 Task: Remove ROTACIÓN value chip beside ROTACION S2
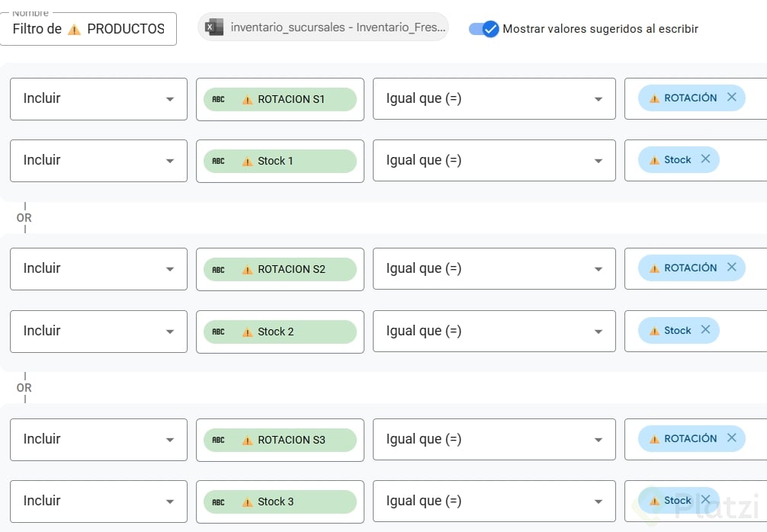pos(731,268)
